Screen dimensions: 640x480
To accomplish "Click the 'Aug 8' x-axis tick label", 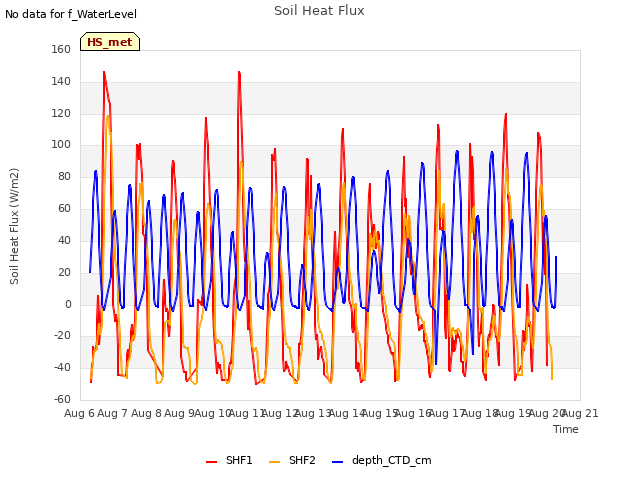I will [x=146, y=413].
